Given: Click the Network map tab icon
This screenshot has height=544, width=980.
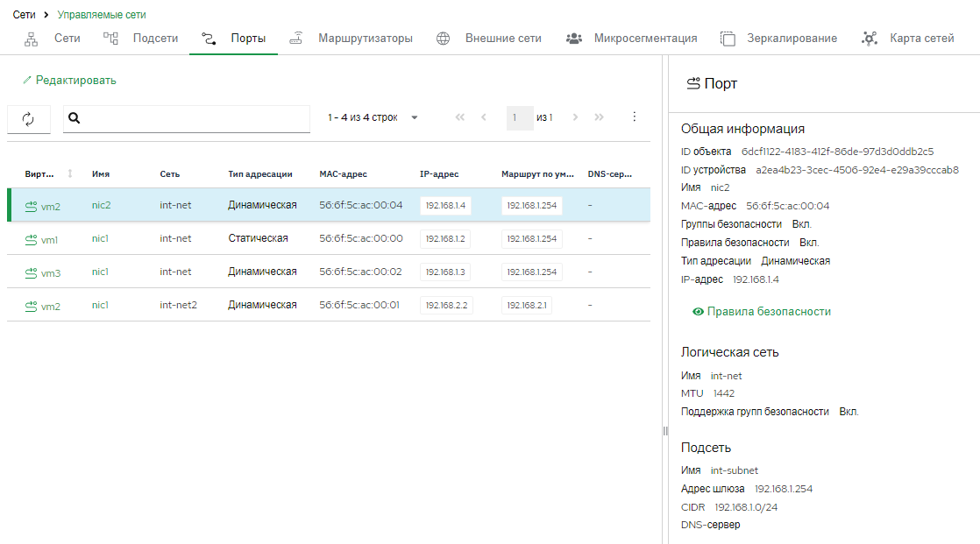Looking at the screenshot, I should pyautogui.click(x=869, y=39).
